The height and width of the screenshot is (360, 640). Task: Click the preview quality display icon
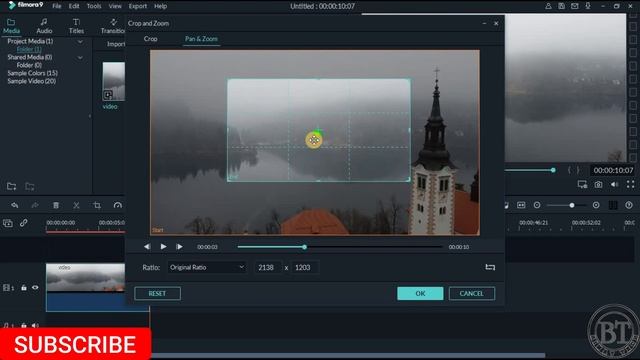(x=582, y=184)
